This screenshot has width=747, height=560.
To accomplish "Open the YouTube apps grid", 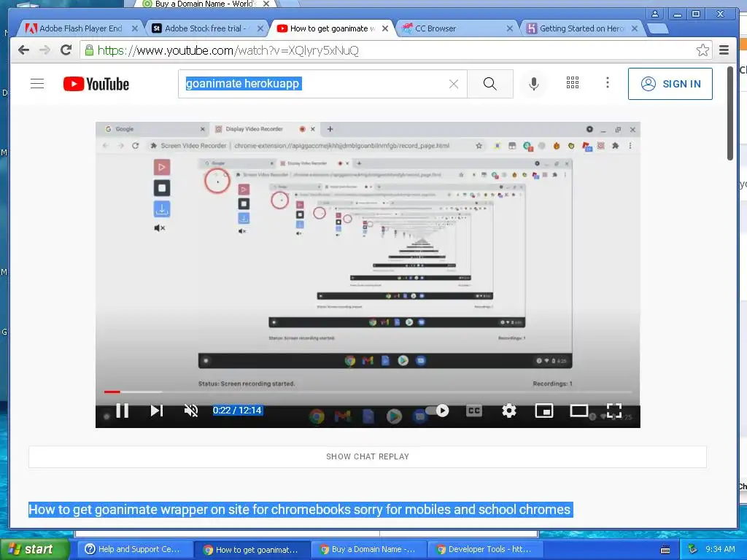I will click(x=573, y=83).
